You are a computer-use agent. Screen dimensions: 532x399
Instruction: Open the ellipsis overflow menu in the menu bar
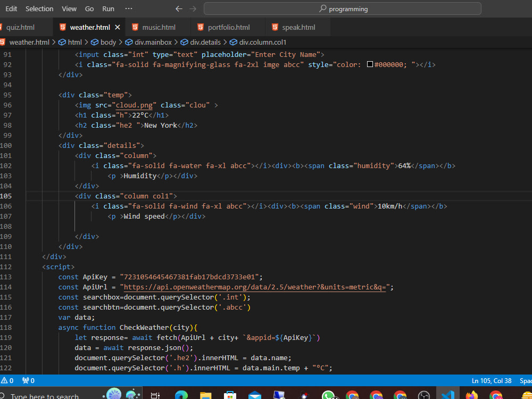click(128, 9)
